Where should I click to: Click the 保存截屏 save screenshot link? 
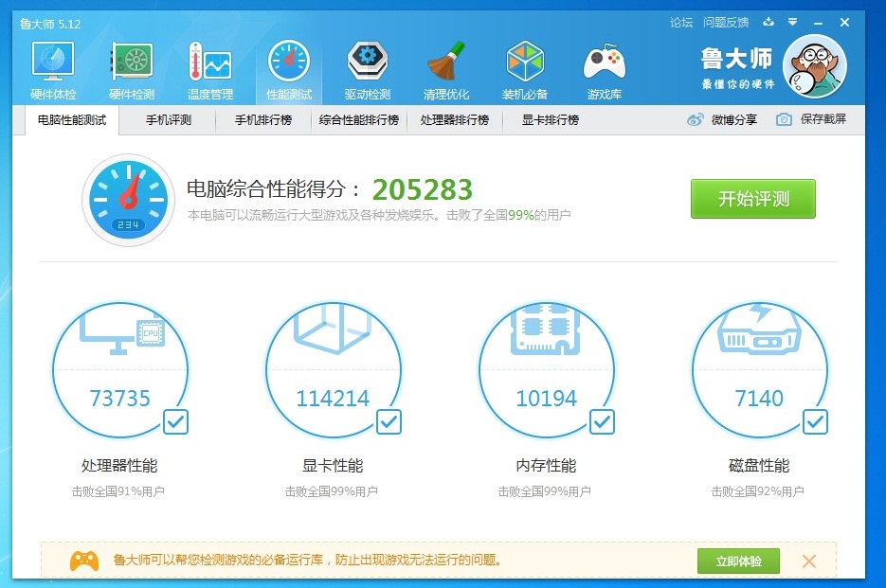[x=823, y=119]
